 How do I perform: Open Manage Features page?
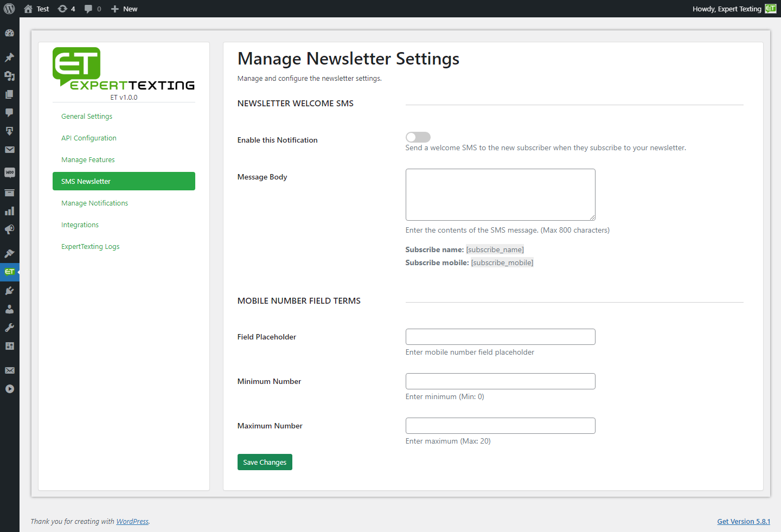tap(88, 159)
